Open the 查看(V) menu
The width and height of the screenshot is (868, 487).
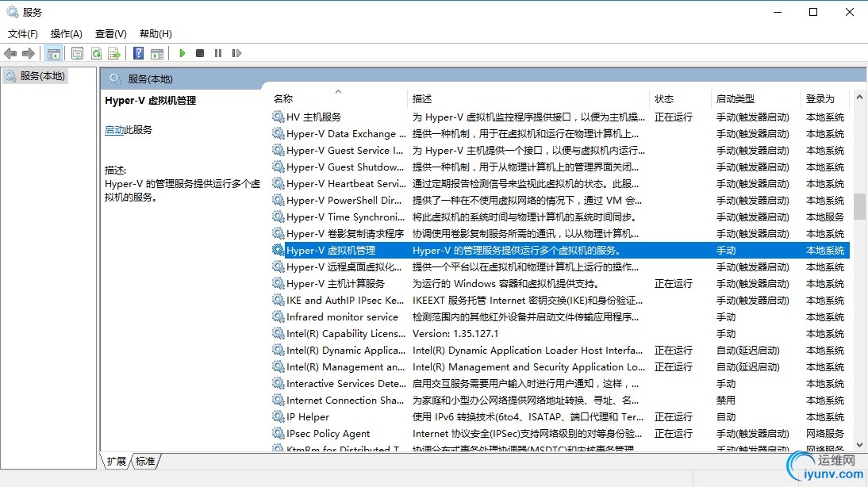coord(111,34)
